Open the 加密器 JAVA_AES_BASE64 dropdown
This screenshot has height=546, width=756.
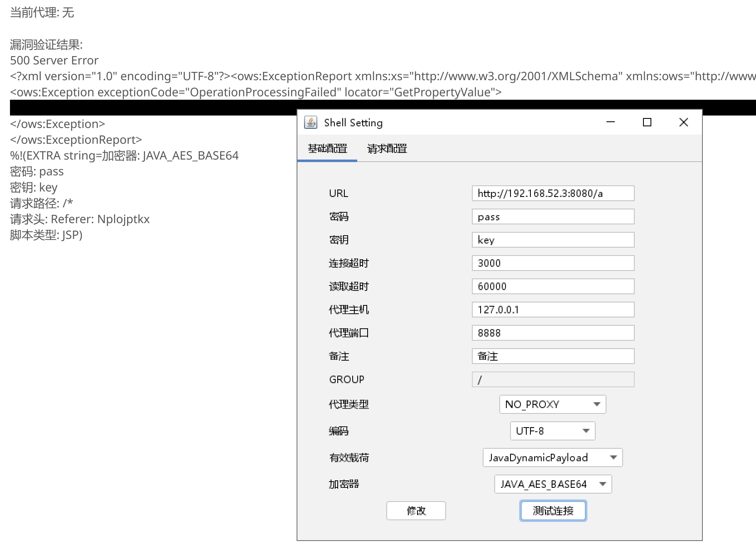pos(552,484)
